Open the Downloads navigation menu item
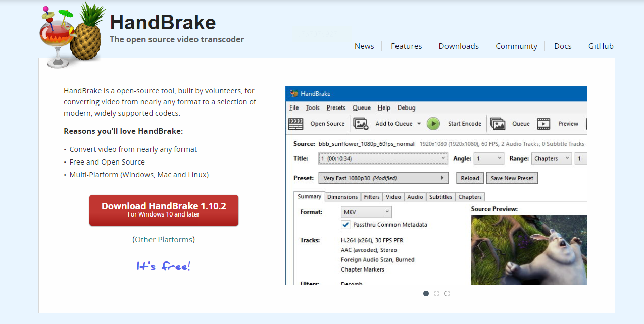 point(458,46)
